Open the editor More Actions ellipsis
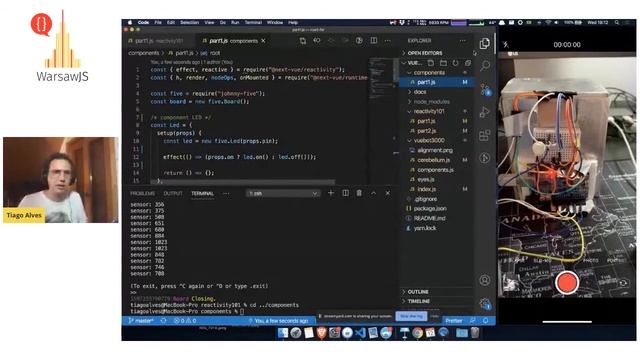Image resolution: width=640 pixels, height=360 pixels. (x=387, y=40)
